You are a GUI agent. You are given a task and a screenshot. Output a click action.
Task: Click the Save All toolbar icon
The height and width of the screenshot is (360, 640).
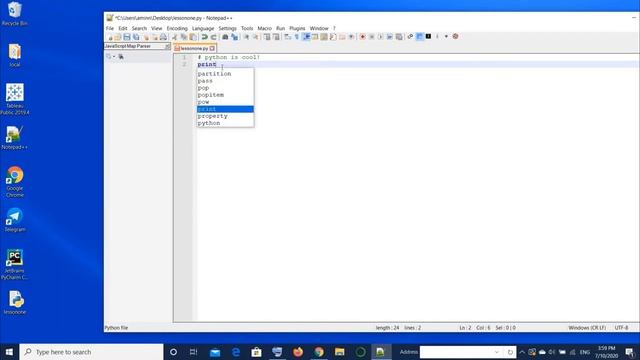point(136,37)
